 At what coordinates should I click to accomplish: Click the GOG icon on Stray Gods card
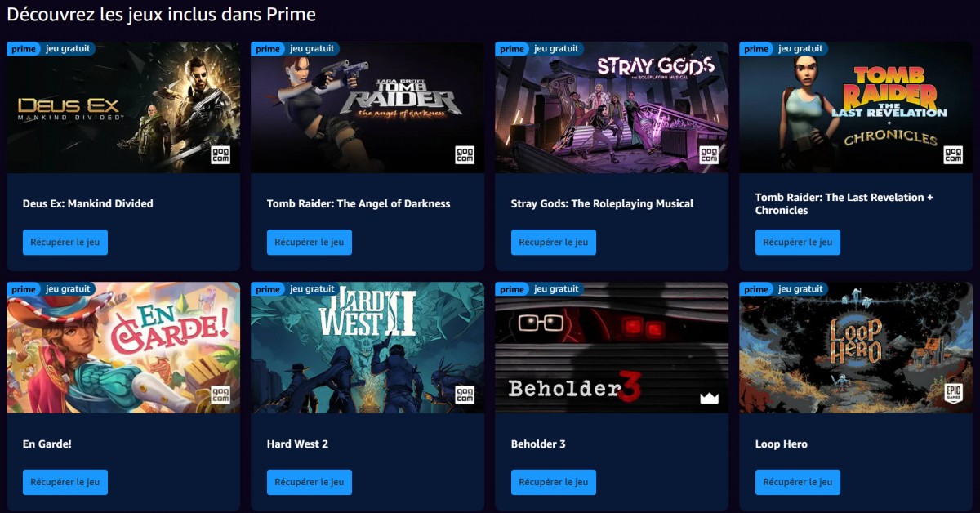click(x=709, y=154)
